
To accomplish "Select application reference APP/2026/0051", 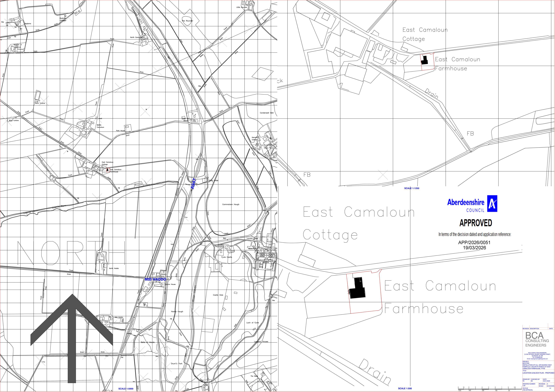I will coord(475,242).
